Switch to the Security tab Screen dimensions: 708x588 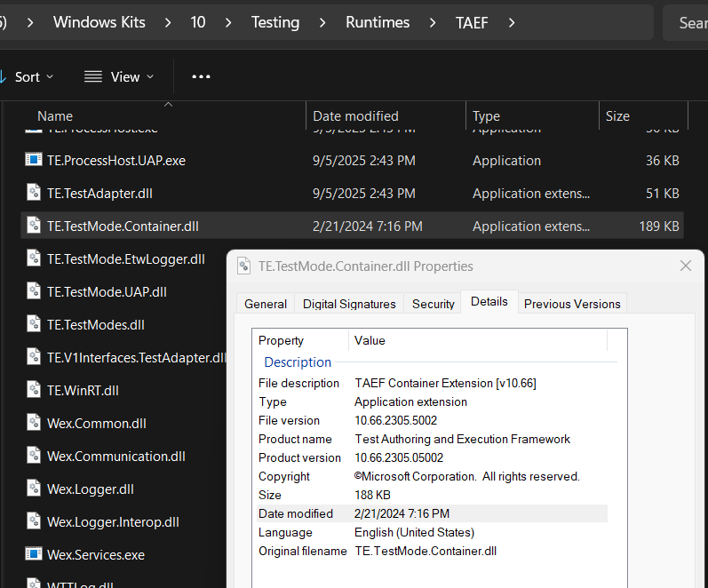(x=433, y=304)
